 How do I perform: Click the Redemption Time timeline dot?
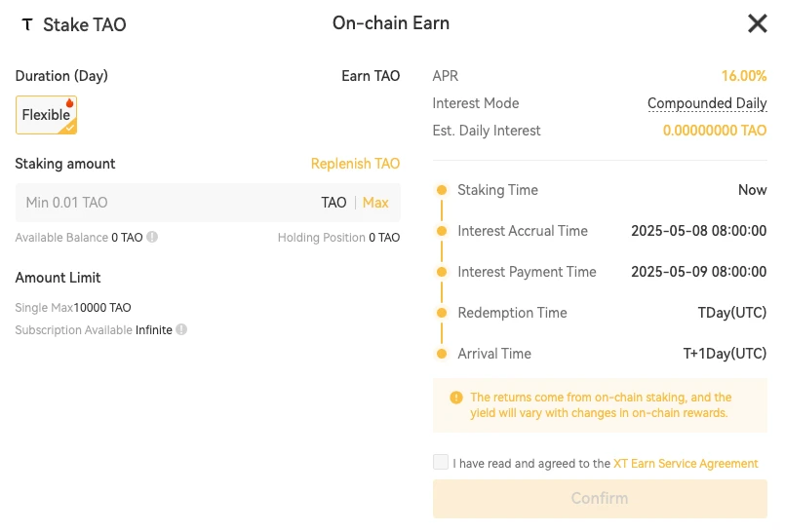[x=442, y=313]
